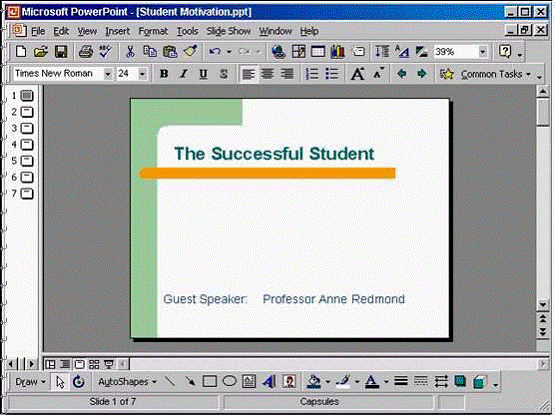This screenshot has height=415, width=555.
Task: Select the Format Painter brush icon
Action: tap(190, 52)
